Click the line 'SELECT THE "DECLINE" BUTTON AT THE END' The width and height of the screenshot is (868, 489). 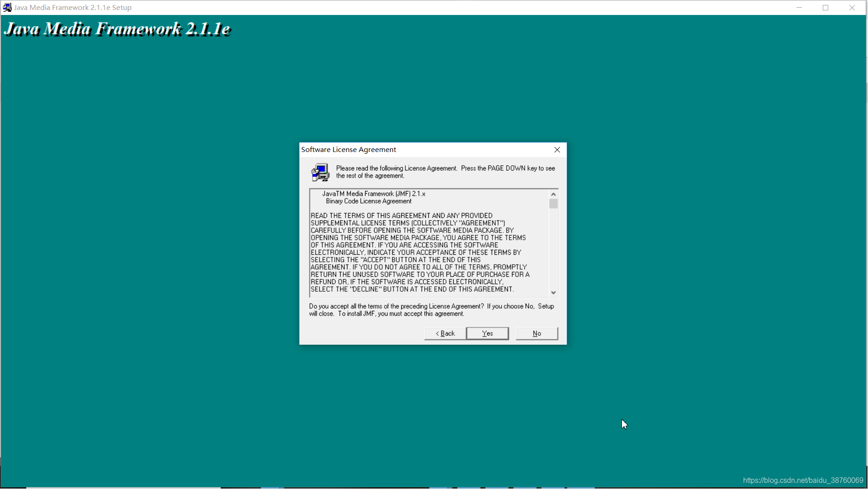coord(412,289)
